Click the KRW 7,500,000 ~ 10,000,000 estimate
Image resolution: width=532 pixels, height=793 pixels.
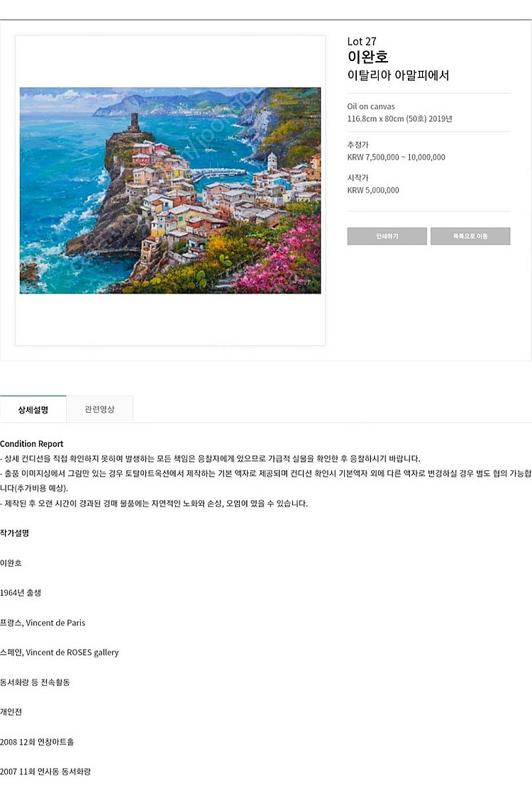click(396, 157)
